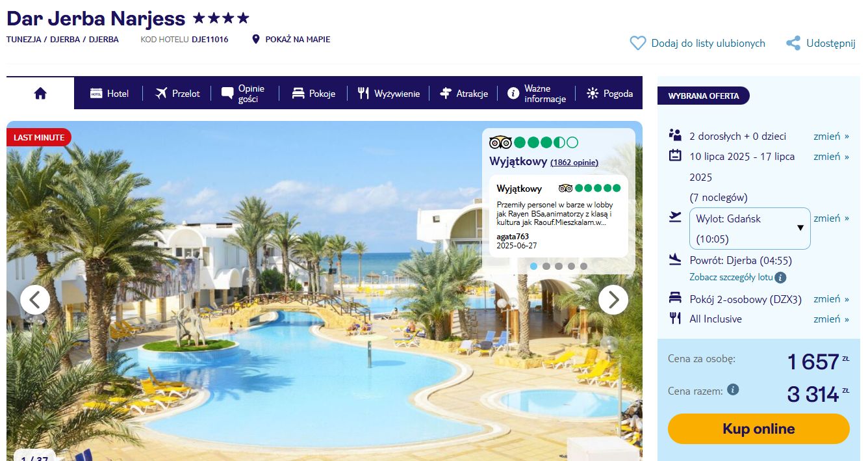Open the Pogoda weather tab
The height and width of the screenshot is (461, 868).
(609, 94)
